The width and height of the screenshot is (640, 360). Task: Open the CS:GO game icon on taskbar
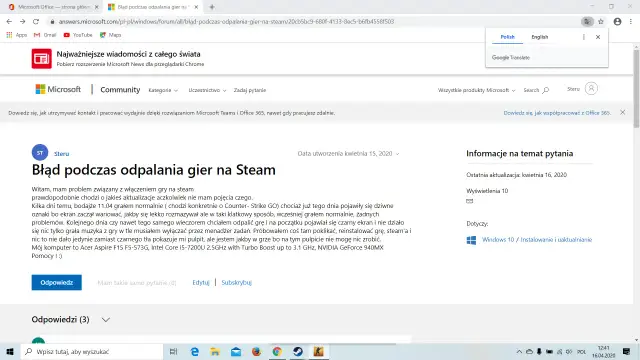[318, 351]
